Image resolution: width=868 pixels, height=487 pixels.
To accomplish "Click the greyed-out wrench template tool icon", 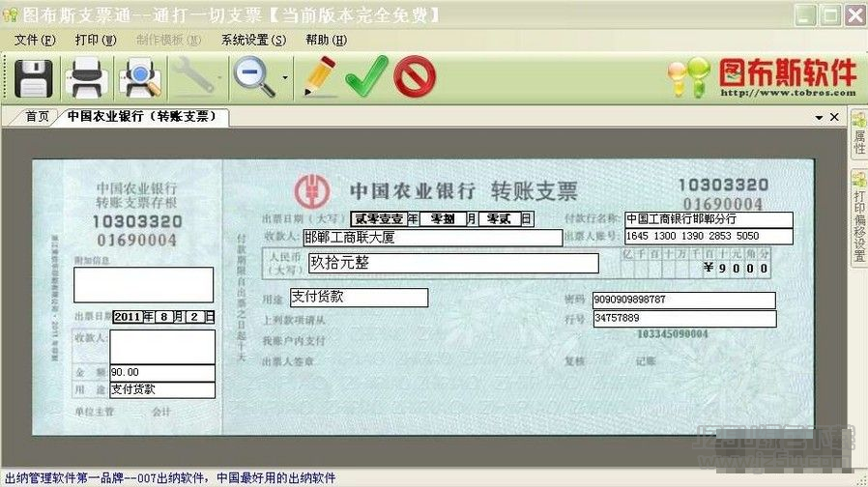I will 194,77.
